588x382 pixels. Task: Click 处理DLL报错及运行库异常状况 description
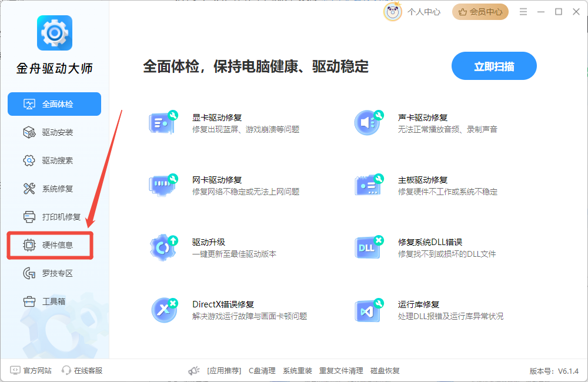pos(450,316)
